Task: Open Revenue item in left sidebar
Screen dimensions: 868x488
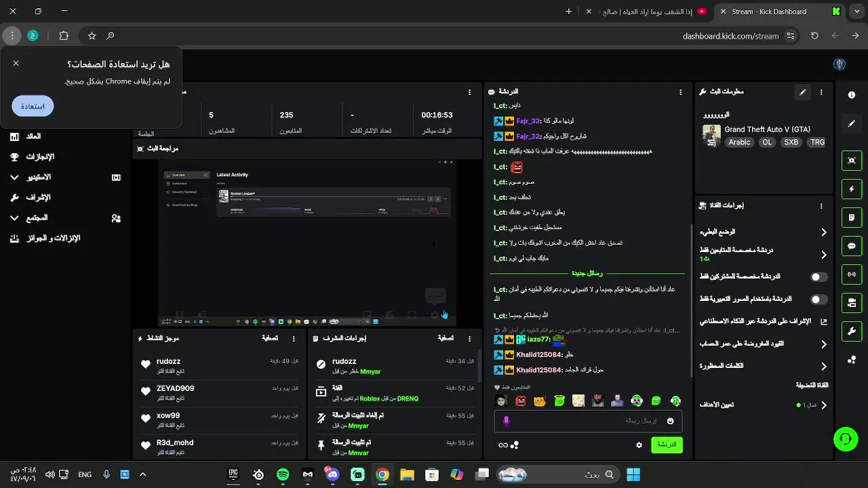Action: 33,137
